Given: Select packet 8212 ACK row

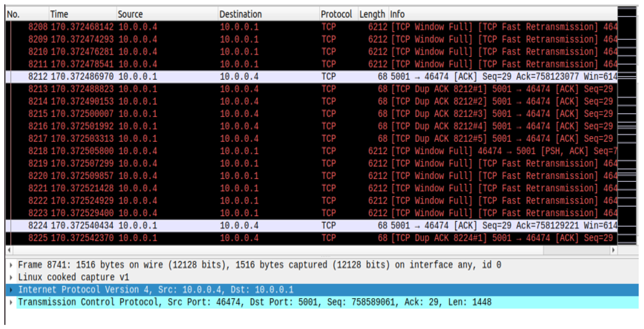Looking at the screenshot, I should coord(250,77).
